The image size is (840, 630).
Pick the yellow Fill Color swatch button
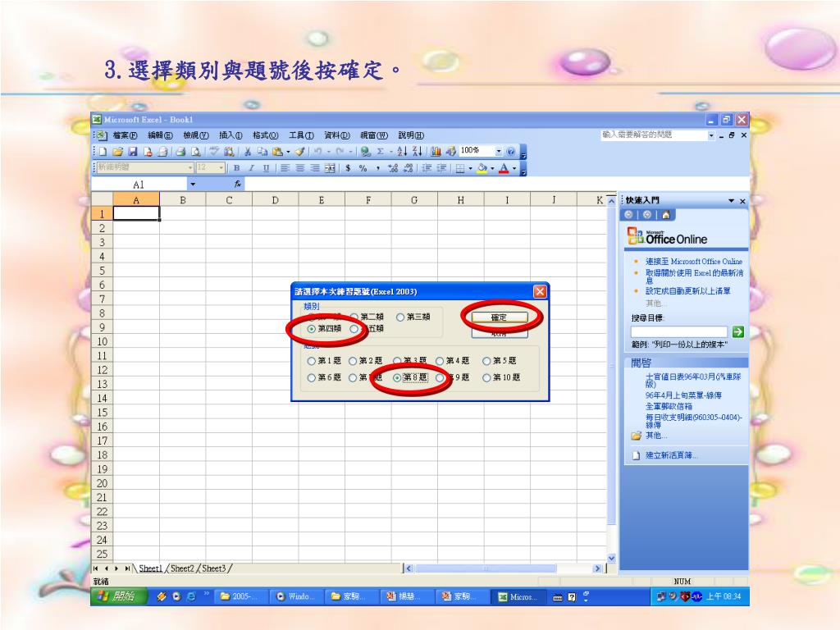click(x=482, y=168)
